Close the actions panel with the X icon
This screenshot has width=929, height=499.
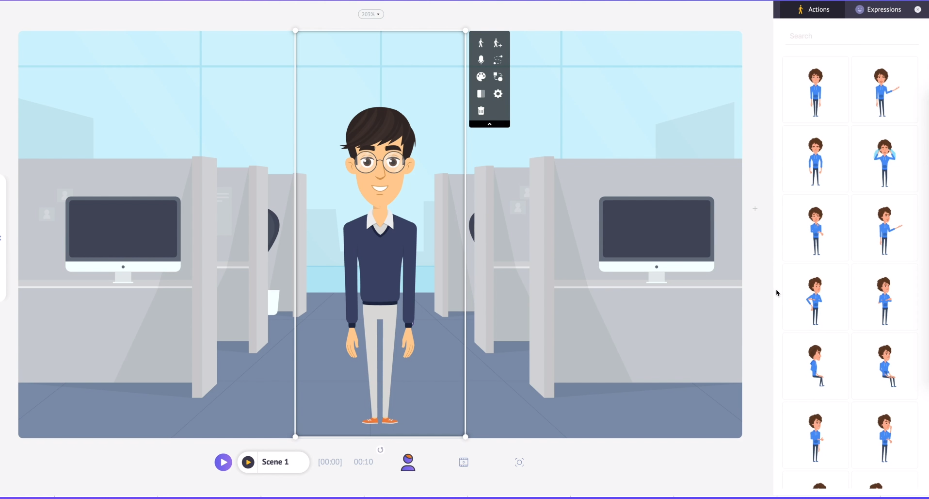click(x=918, y=9)
